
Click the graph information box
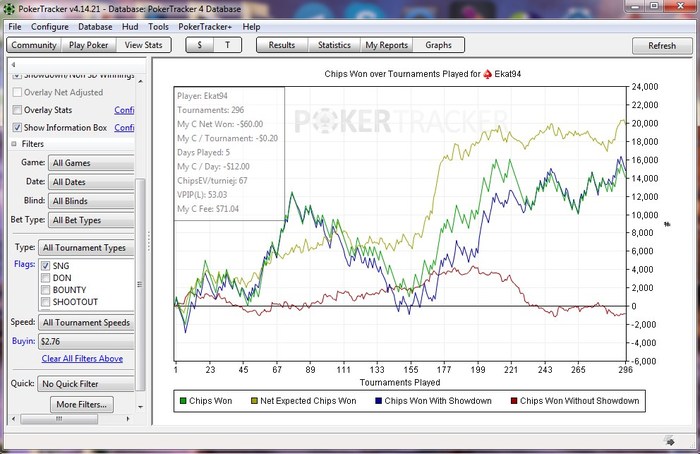click(229, 154)
